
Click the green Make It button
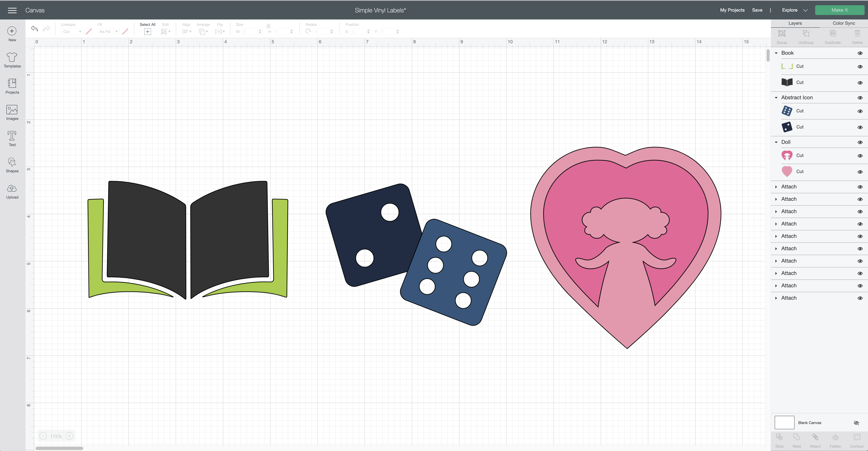839,10
